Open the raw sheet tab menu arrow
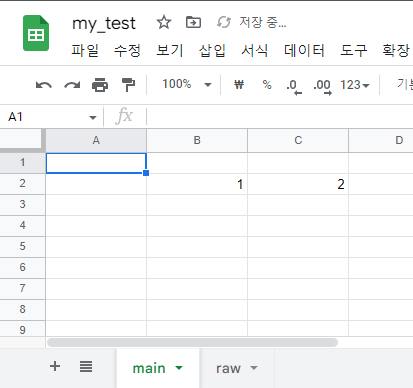The height and width of the screenshot is (388, 413). (x=254, y=368)
